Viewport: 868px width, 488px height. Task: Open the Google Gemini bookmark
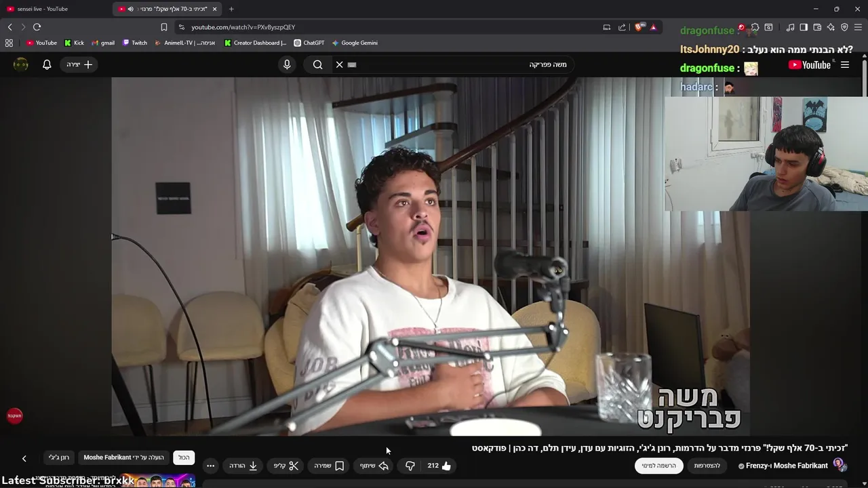pyautogui.click(x=355, y=43)
